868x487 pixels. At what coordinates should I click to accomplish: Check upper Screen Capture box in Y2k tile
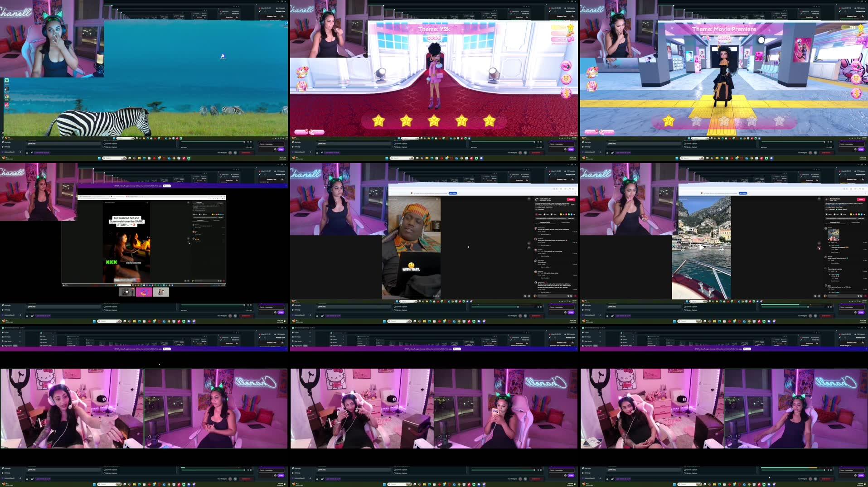point(394,144)
